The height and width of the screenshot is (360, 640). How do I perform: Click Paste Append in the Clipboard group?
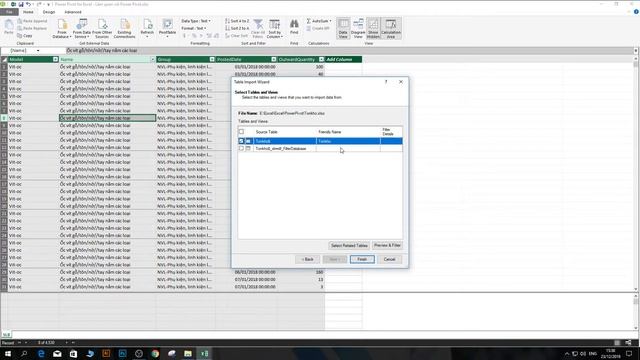pos(32,21)
